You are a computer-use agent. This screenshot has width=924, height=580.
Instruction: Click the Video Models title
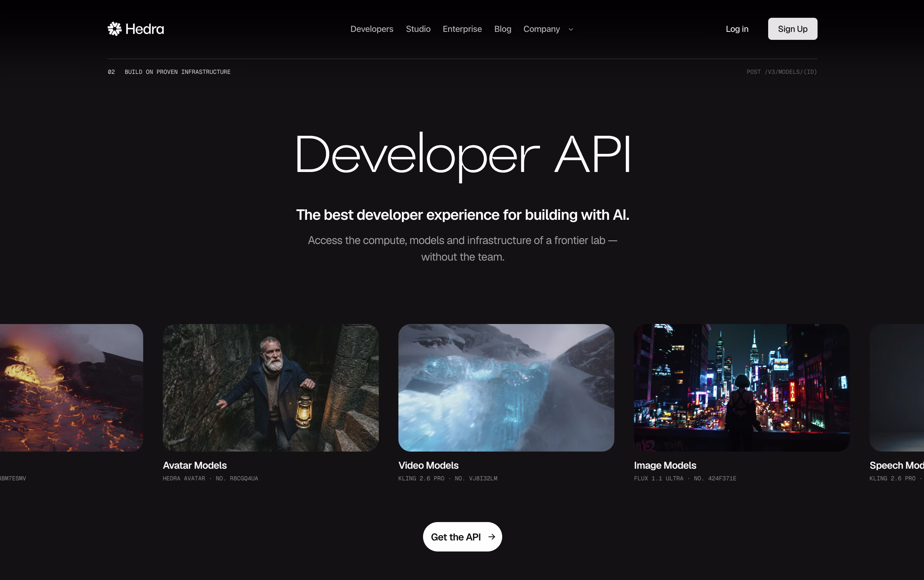pyautogui.click(x=428, y=465)
